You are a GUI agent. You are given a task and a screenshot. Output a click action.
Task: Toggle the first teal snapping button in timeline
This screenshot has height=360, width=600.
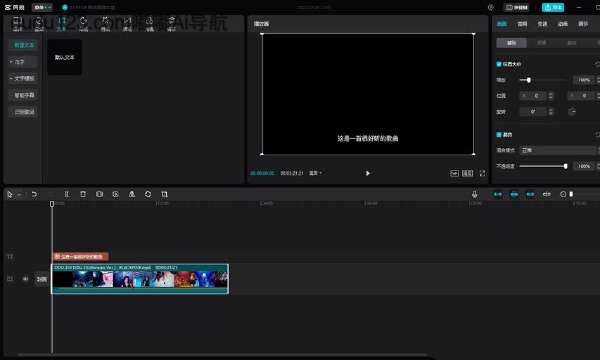pos(497,194)
